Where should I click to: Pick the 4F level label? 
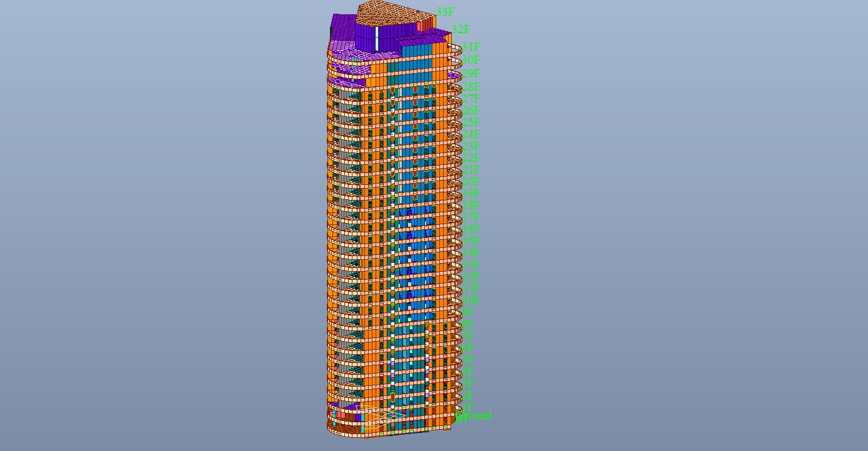tap(467, 372)
